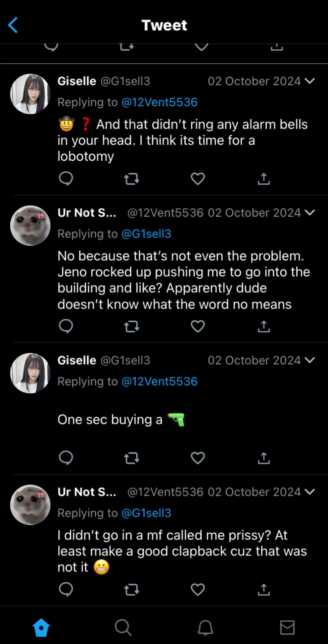Reply to the 'One sec buying a' tweet
The height and width of the screenshot is (644, 328).
[66, 458]
